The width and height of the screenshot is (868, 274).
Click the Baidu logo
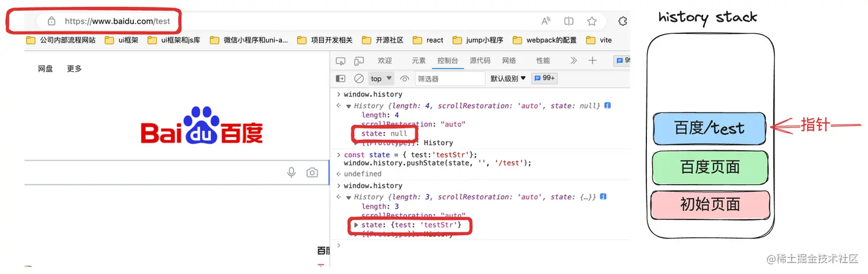pos(201,126)
